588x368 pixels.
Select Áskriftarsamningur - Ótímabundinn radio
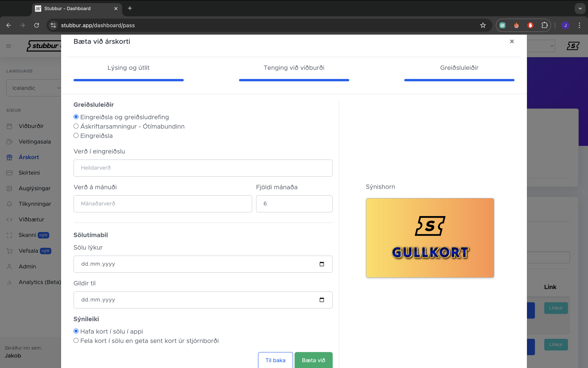pos(76,126)
